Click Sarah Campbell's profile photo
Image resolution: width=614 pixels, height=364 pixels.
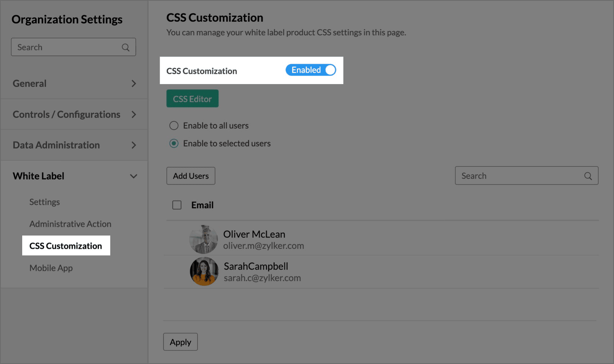[x=204, y=271]
